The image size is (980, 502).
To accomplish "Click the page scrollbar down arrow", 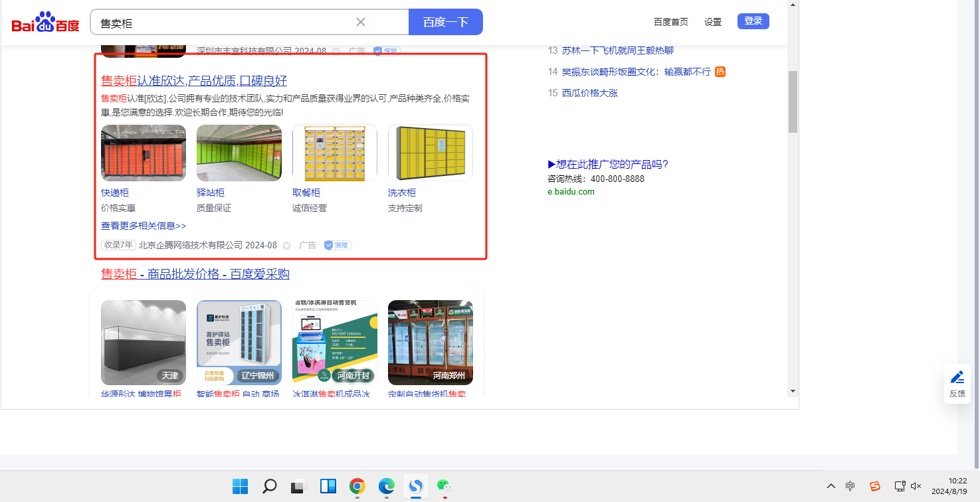I will [793, 390].
